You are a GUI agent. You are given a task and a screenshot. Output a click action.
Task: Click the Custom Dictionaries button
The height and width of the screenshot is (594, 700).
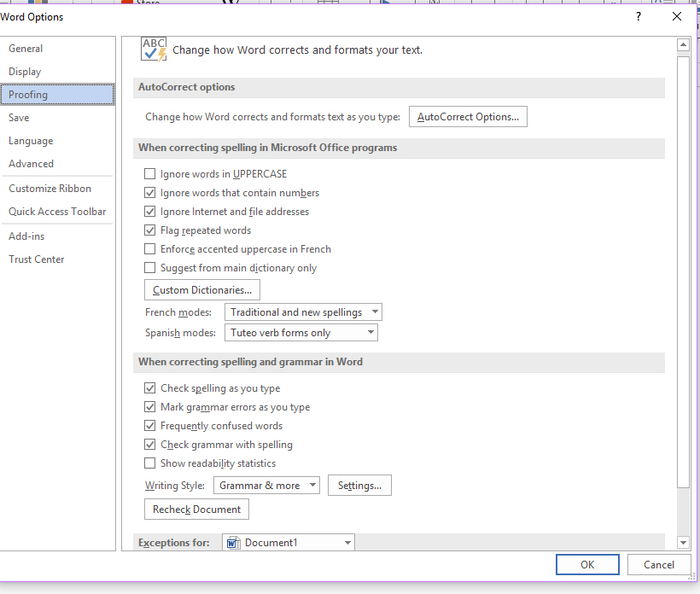click(x=202, y=290)
